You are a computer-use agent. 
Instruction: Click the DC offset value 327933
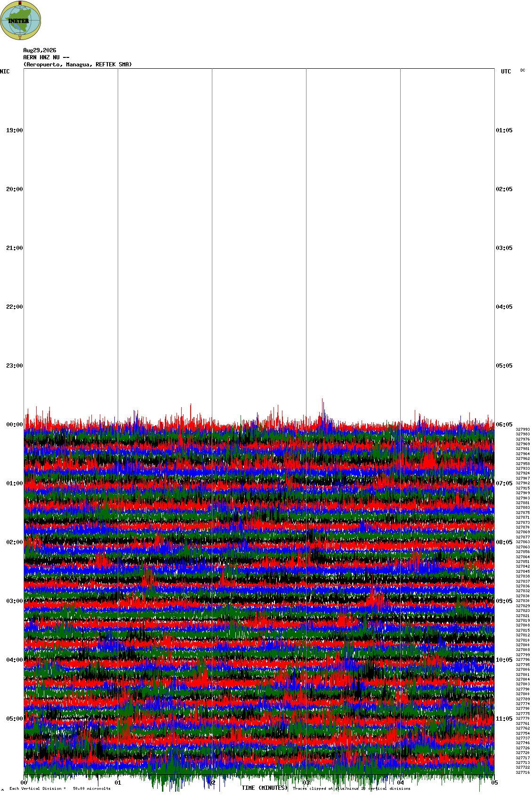click(x=523, y=468)
